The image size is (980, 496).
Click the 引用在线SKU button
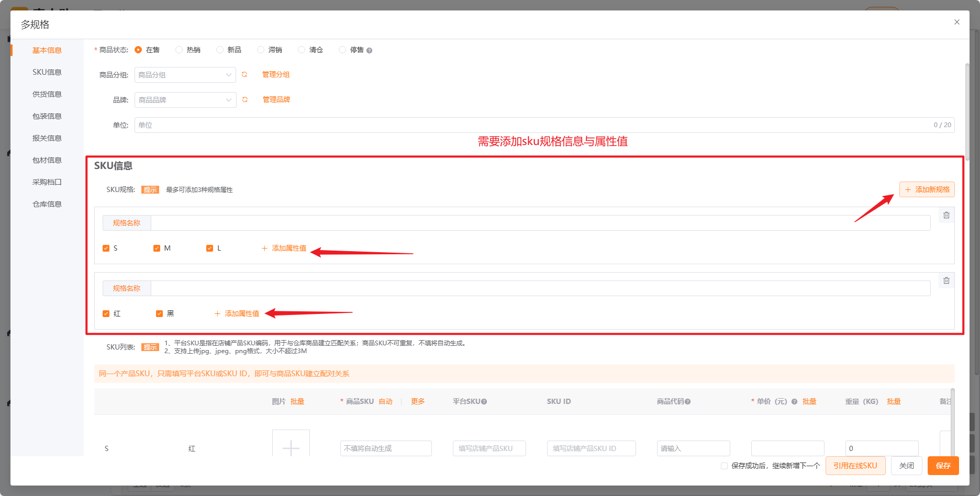855,466
